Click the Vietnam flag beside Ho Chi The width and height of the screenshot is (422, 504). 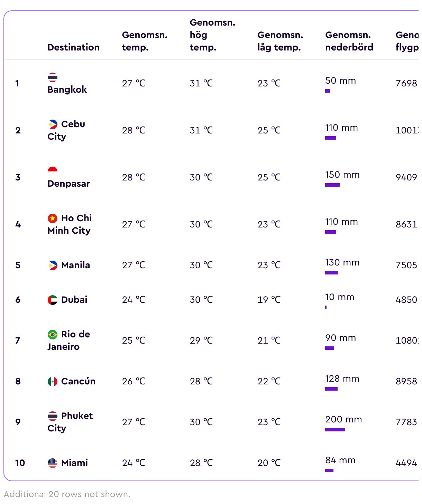(53, 218)
